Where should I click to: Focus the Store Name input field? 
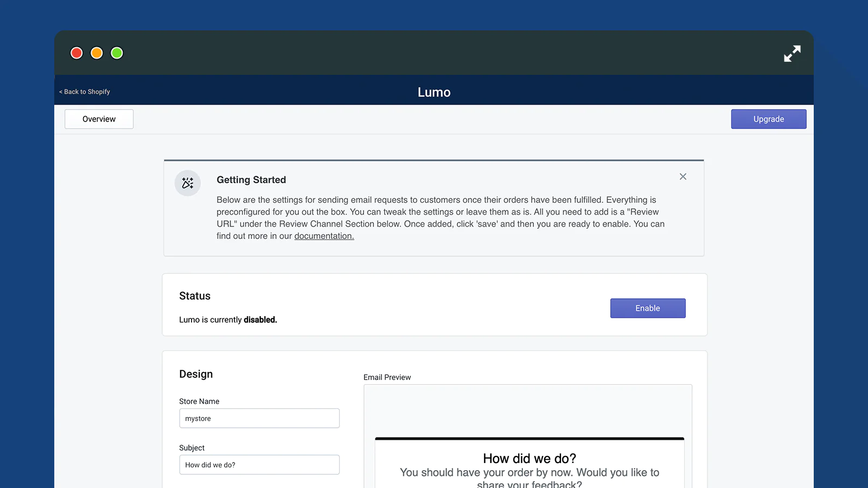[259, 418]
